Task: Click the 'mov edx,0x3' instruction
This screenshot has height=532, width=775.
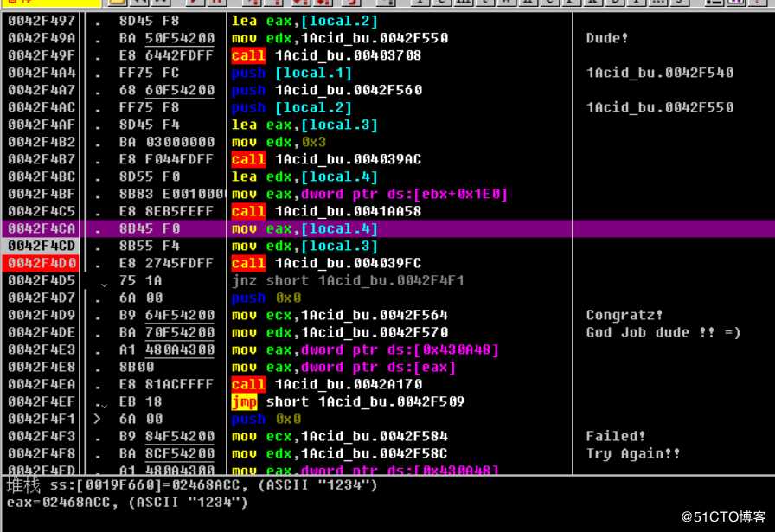Action: (x=279, y=143)
